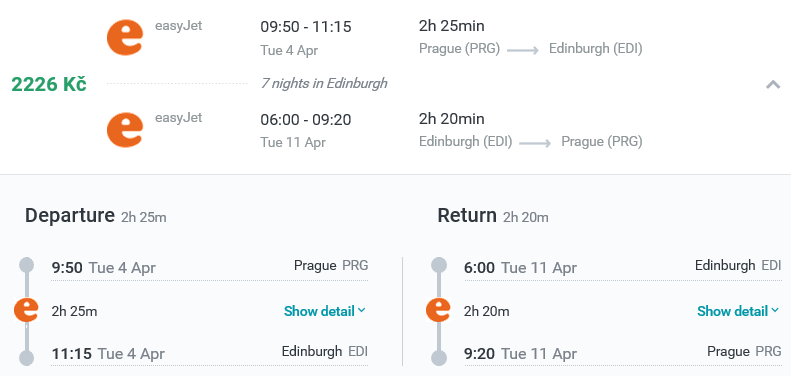Expand Show detail for departure flight
Screen dimensions: 791x376
[324, 311]
